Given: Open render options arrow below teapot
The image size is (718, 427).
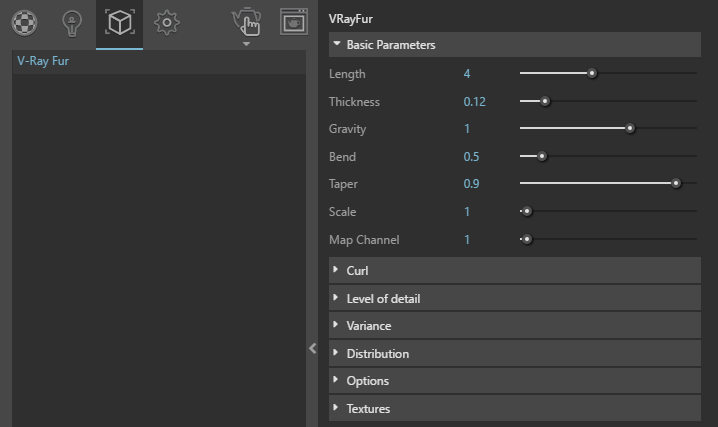Looking at the screenshot, I should [x=246, y=44].
